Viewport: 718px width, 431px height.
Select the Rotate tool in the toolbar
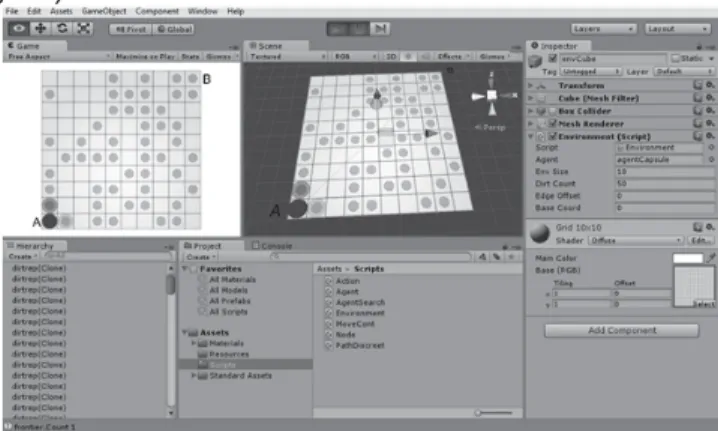[x=62, y=28]
